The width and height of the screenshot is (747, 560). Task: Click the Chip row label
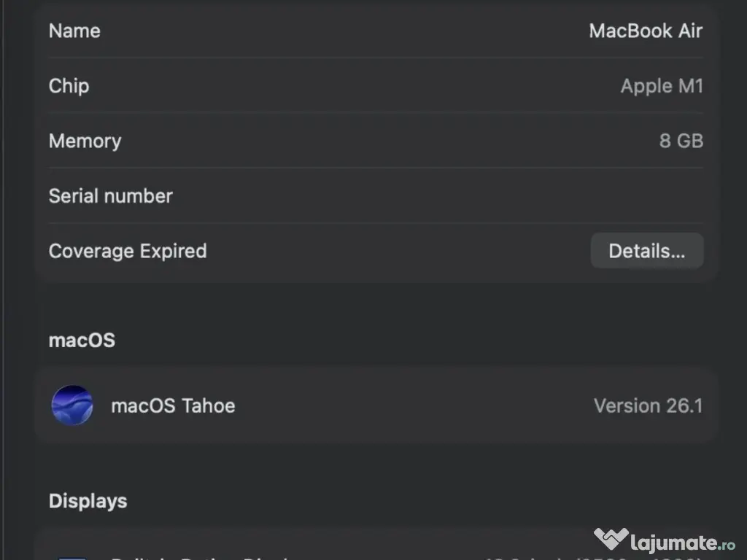coord(69,86)
